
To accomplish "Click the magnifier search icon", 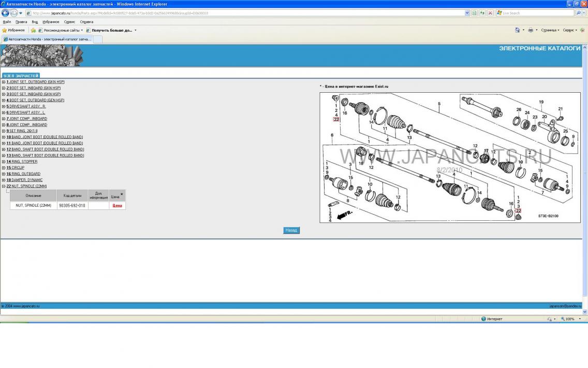I will [x=579, y=13].
